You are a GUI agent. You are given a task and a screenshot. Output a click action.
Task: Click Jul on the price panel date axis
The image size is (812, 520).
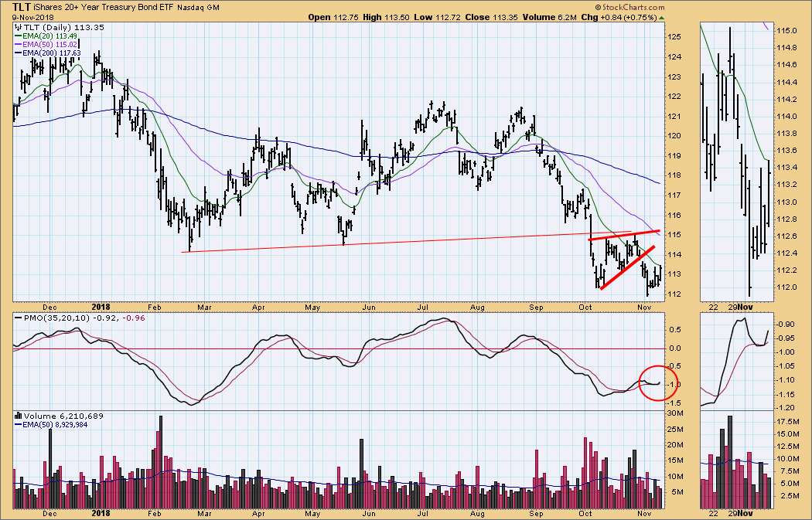(x=422, y=308)
